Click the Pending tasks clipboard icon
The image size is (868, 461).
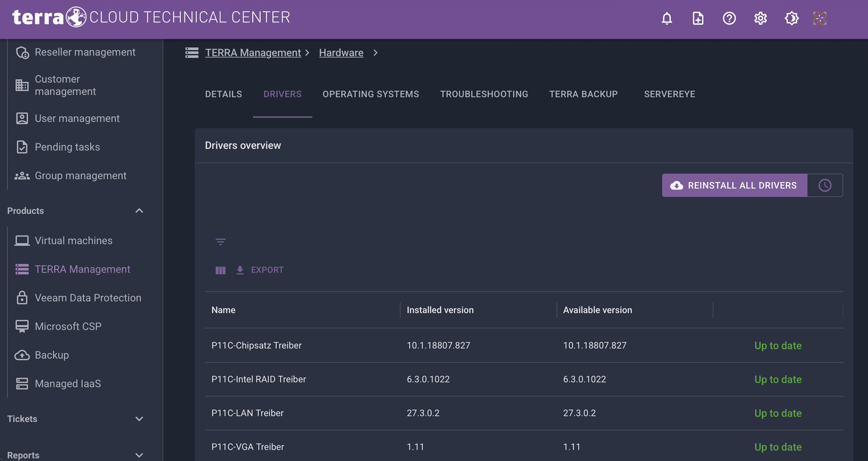22,147
